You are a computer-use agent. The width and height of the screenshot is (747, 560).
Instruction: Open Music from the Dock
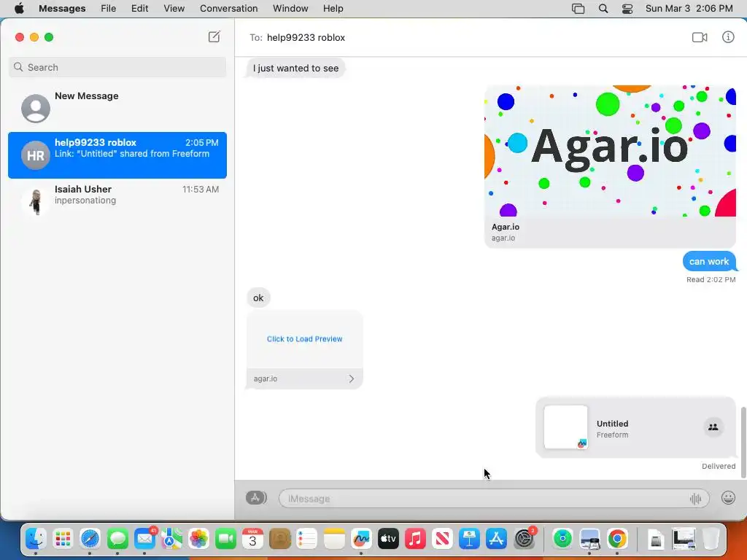click(415, 539)
